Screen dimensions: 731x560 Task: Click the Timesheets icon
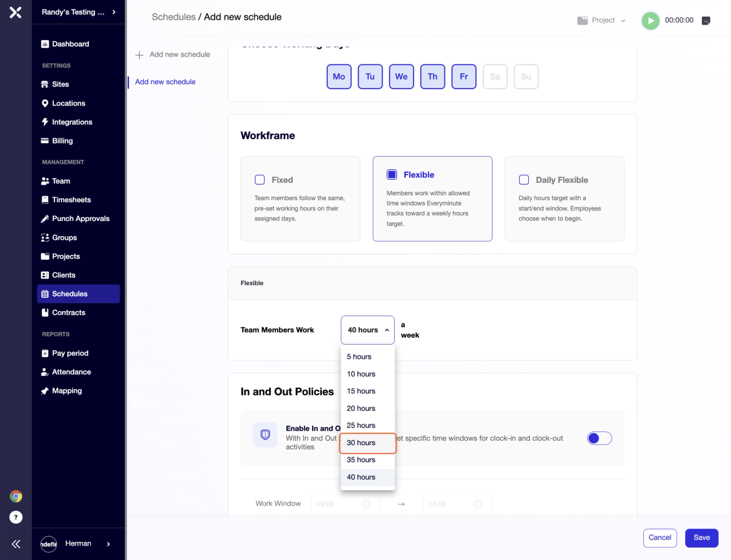(45, 200)
